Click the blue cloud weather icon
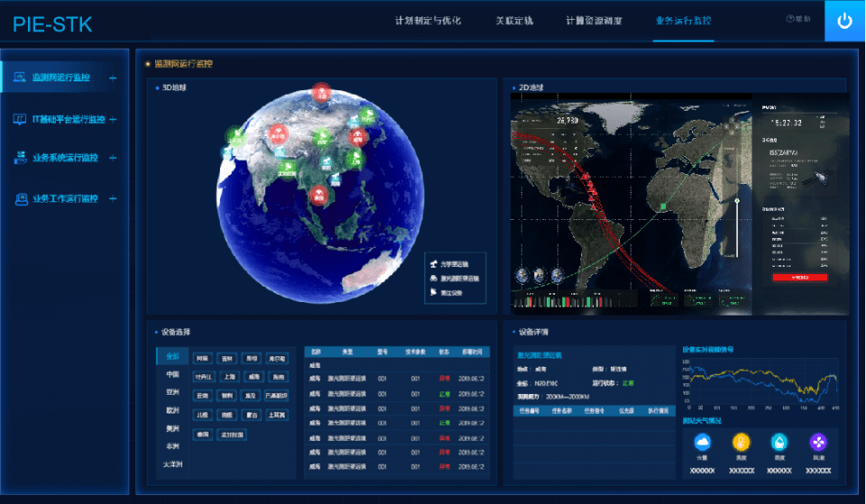 (703, 443)
